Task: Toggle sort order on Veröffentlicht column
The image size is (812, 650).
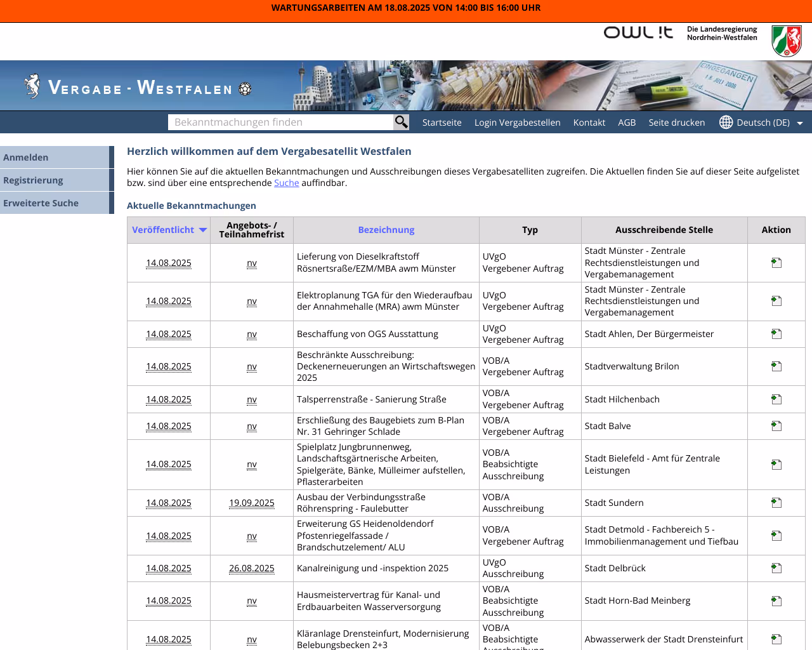Action: (202, 230)
